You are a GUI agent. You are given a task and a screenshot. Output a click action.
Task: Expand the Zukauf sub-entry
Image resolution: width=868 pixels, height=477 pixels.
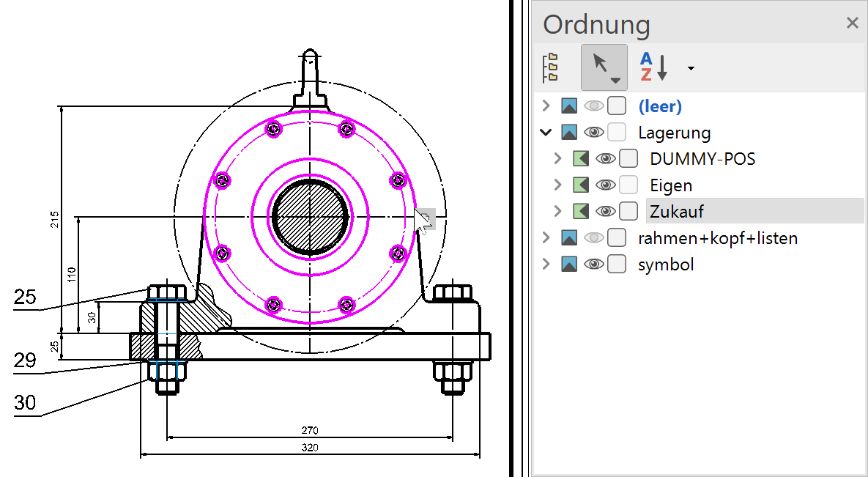click(557, 212)
